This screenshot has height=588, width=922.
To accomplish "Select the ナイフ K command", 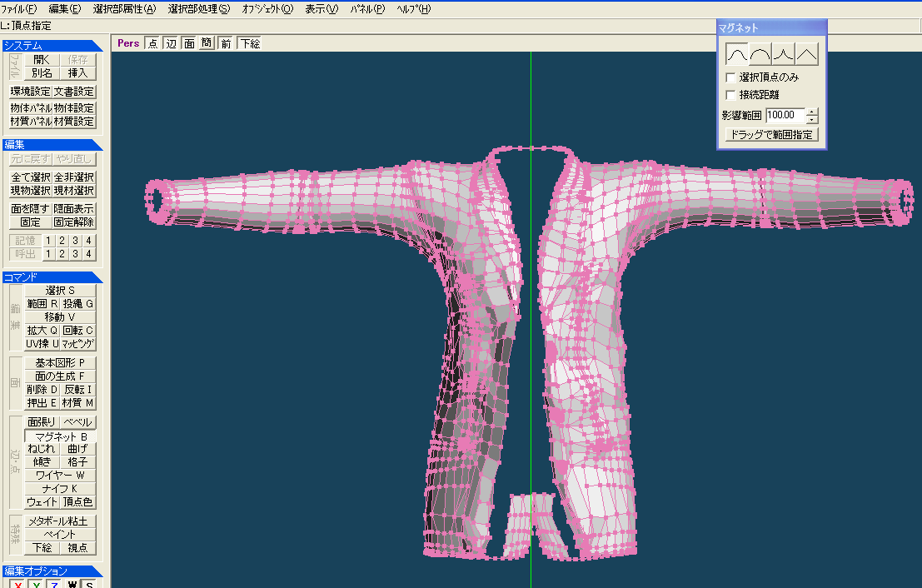I will [60, 489].
